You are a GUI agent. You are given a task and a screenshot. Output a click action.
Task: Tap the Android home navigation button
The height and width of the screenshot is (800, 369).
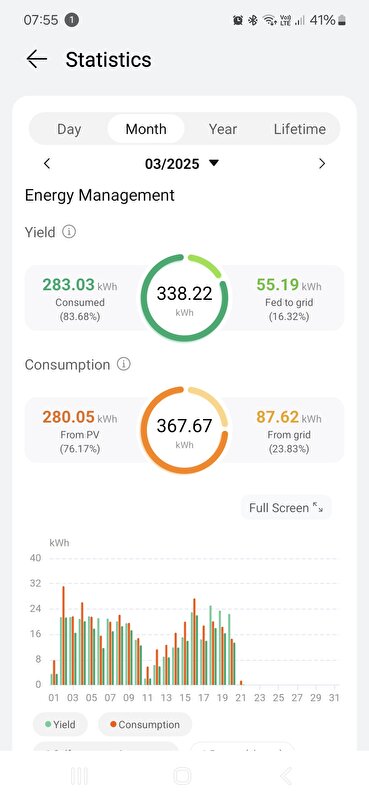coord(182,776)
